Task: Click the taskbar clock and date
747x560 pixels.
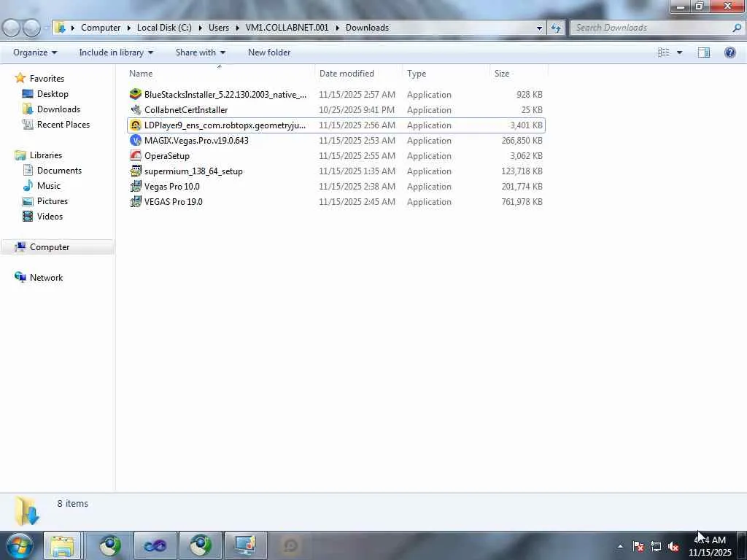Action: 710,546
